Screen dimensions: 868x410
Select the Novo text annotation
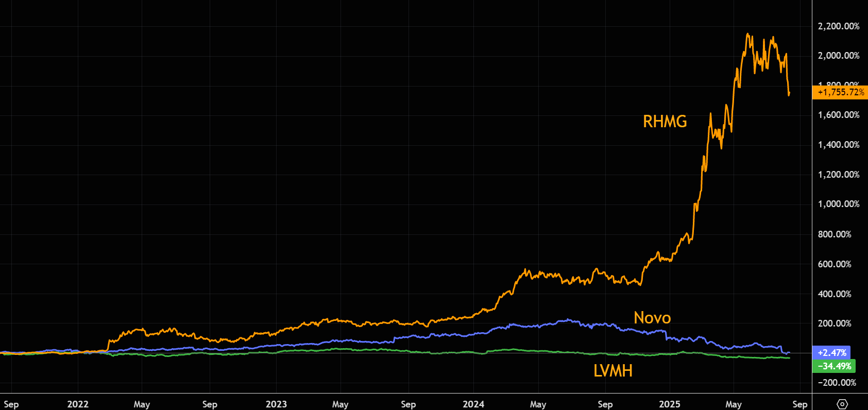tap(652, 318)
